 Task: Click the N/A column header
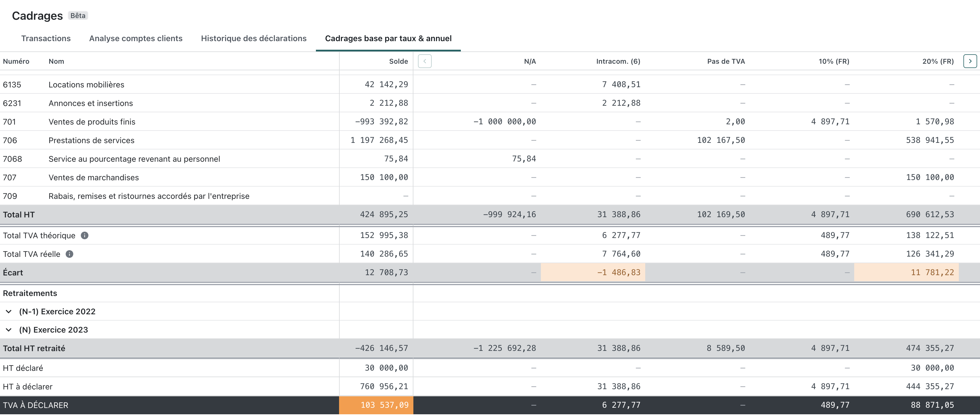529,62
